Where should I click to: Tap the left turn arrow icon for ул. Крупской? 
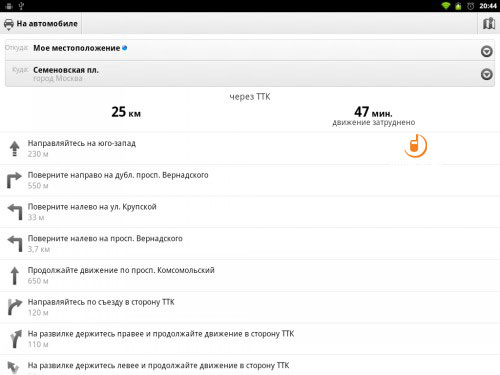pos(15,212)
